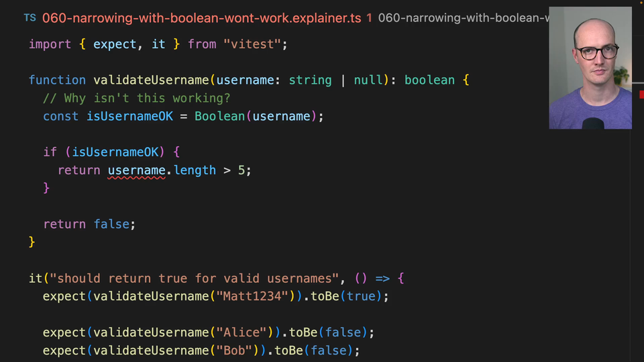Click the length property after username
Image resolution: width=644 pixels, height=362 pixels.
(195, 170)
